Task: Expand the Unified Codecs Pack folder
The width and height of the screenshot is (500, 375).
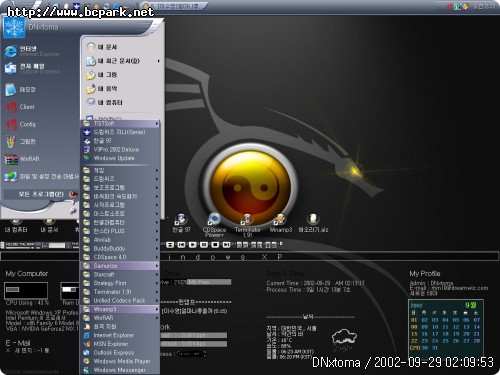Action: pyautogui.click(x=120, y=300)
